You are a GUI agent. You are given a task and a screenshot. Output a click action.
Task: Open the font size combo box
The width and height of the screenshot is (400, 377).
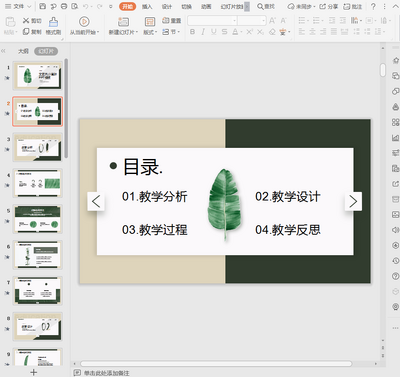(x=252, y=21)
